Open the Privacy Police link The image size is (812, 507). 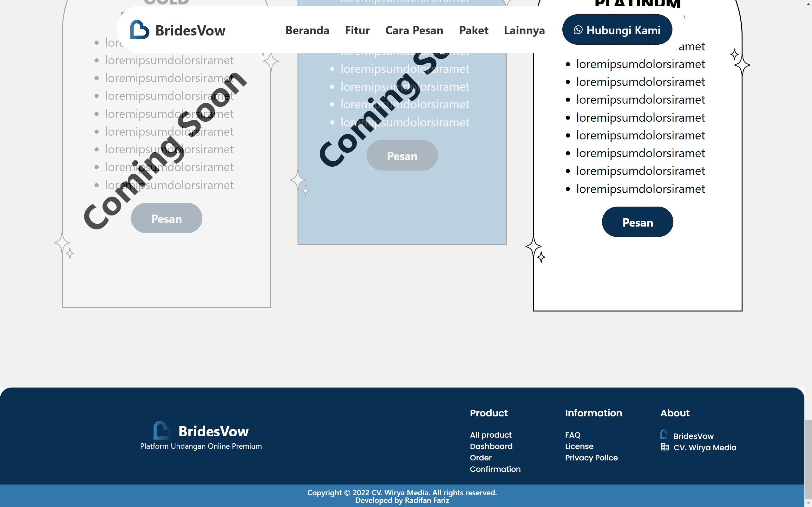tap(591, 458)
